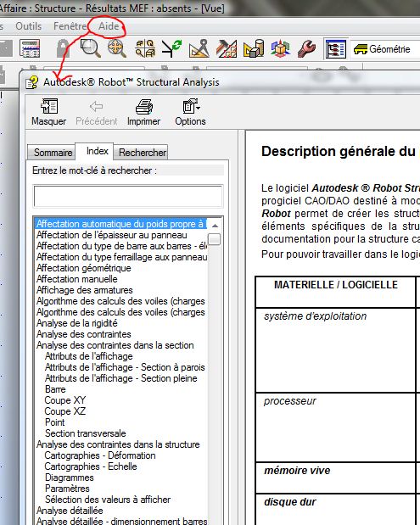Open the Aide menu
Viewport: 420px width, 525px height.
(x=109, y=26)
